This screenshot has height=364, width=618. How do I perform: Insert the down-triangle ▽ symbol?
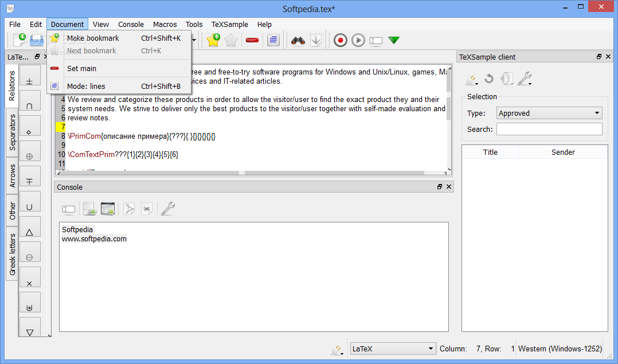pyautogui.click(x=30, y=327)
